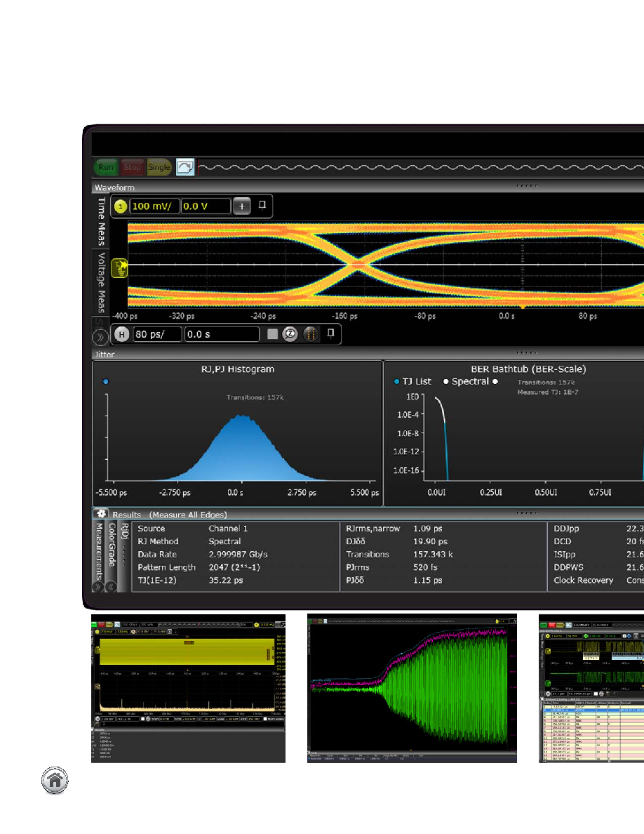Open the yellow spectrum analysis thumbnail
Image resolution: width=644 pixels, height=834 pixels.
188,688
